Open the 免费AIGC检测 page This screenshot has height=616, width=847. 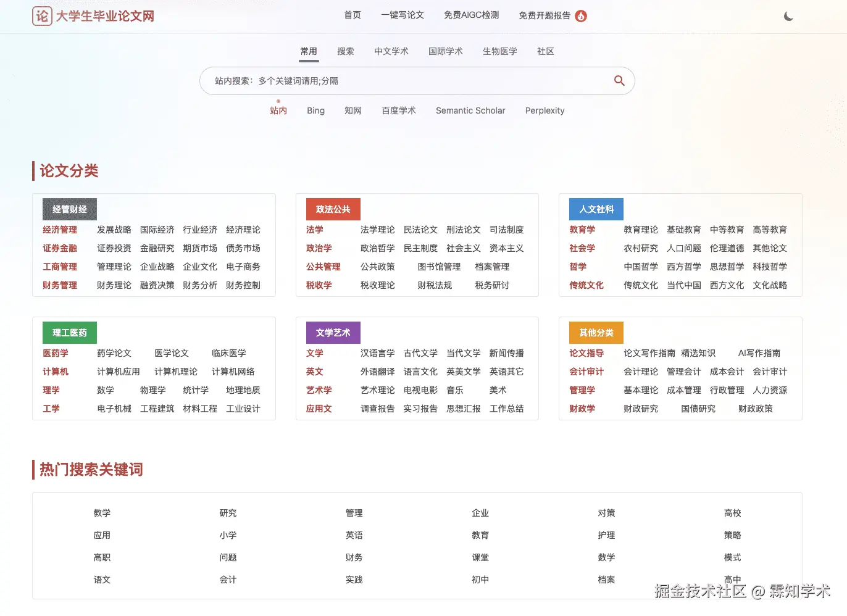tap(471, 15)
